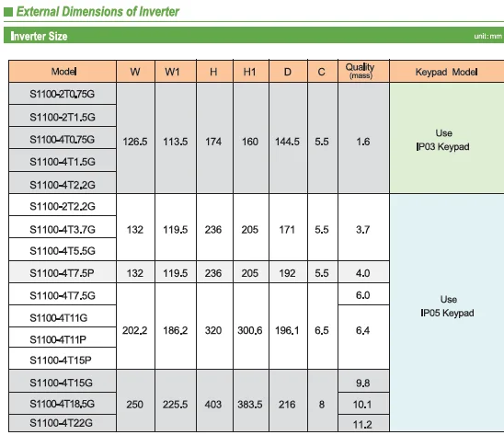Click the "unit: mm" label
The width and height of the screenshot is (504, 435).
pos(487,36)
